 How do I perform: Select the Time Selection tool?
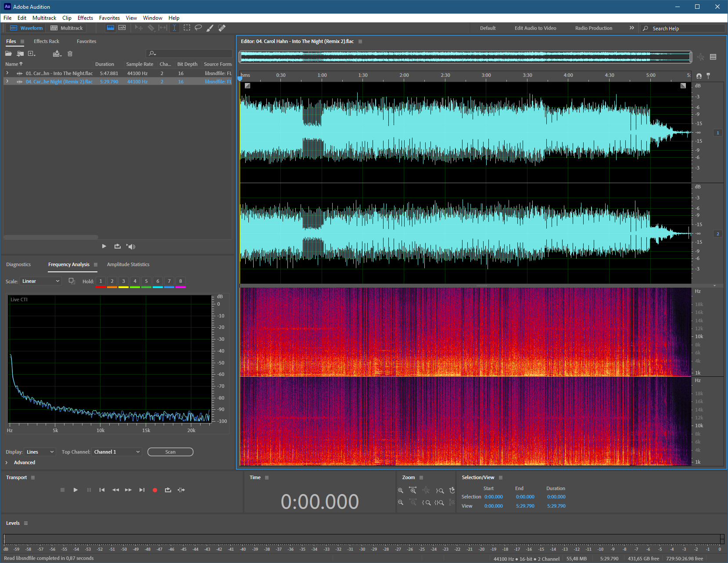point(174,28)
